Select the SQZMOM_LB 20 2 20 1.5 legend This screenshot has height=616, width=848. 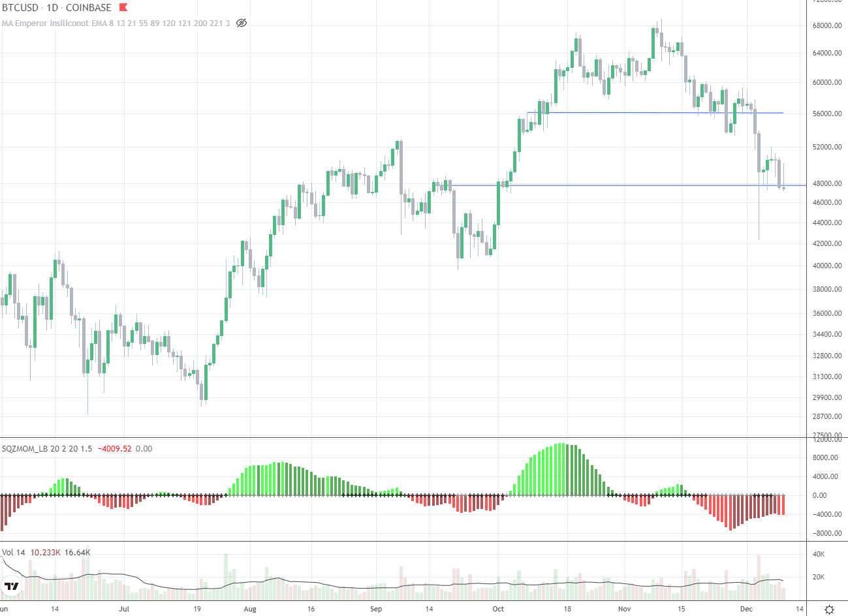coord(47,448)
